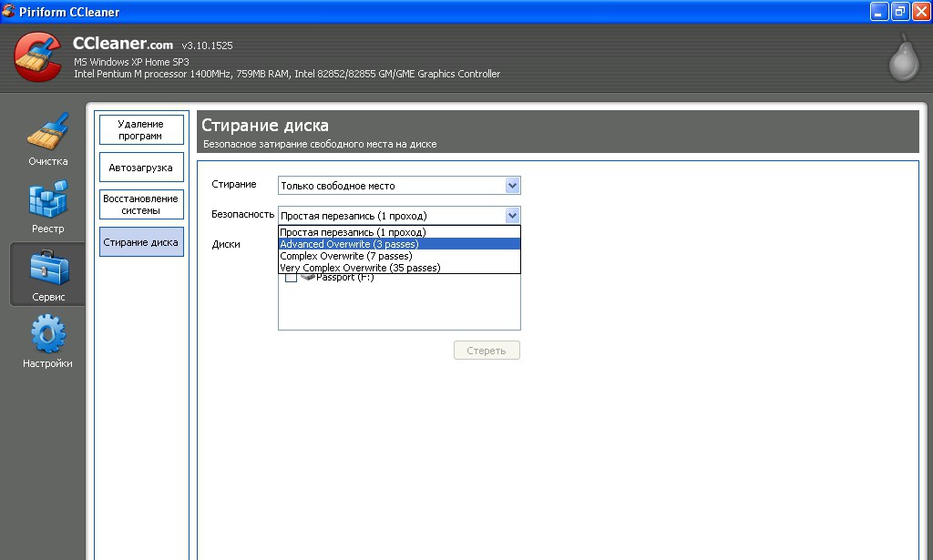Click the Piriform CCleaner window title text
Image resolution: width=933 pixels, height=560 pixels.
pos(69,12)
